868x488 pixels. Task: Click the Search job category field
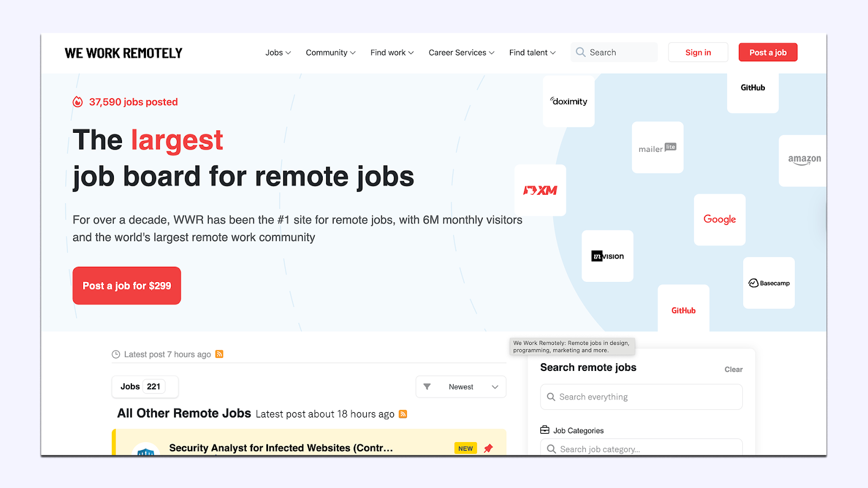point(641,447)
